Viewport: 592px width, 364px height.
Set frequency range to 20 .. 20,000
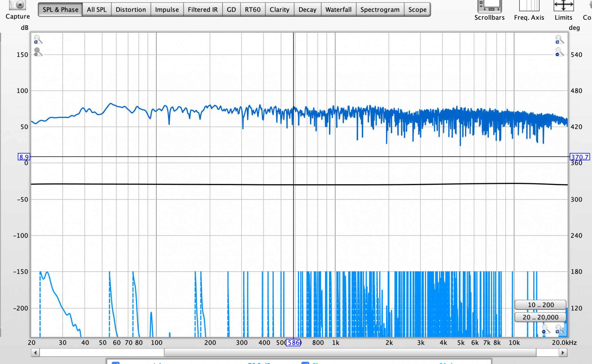pyautogui.click(x=541, y=317)
